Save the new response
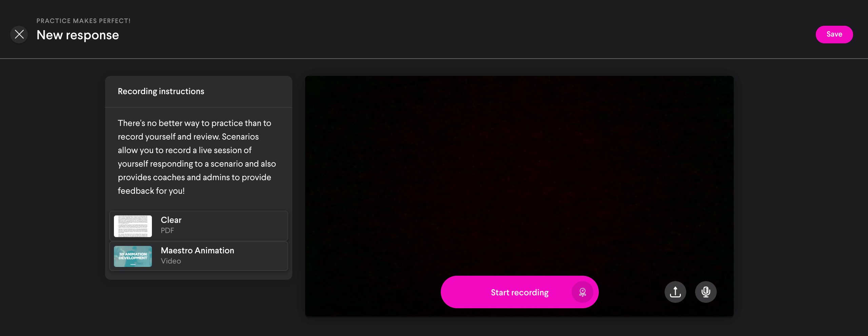The image size is (868, 336). [834, 34]
